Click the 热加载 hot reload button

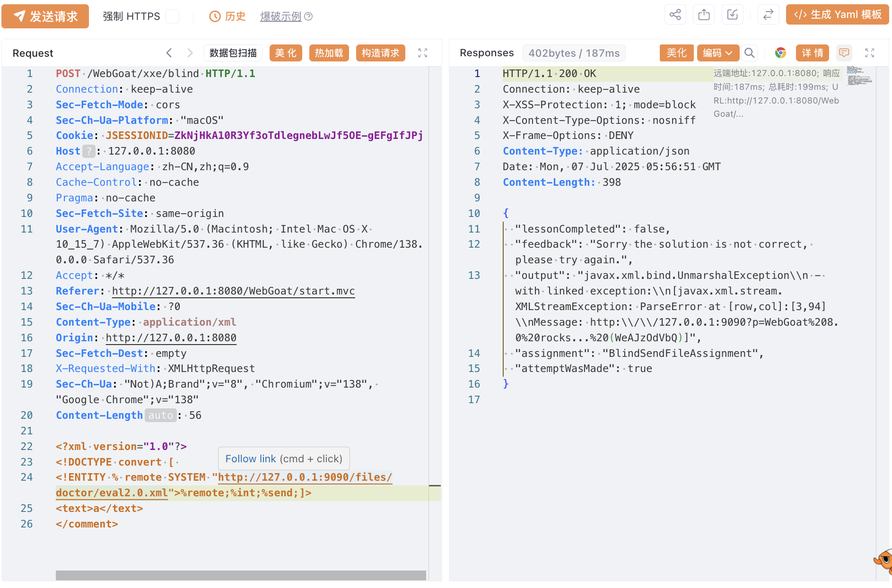tap(329, 53)
